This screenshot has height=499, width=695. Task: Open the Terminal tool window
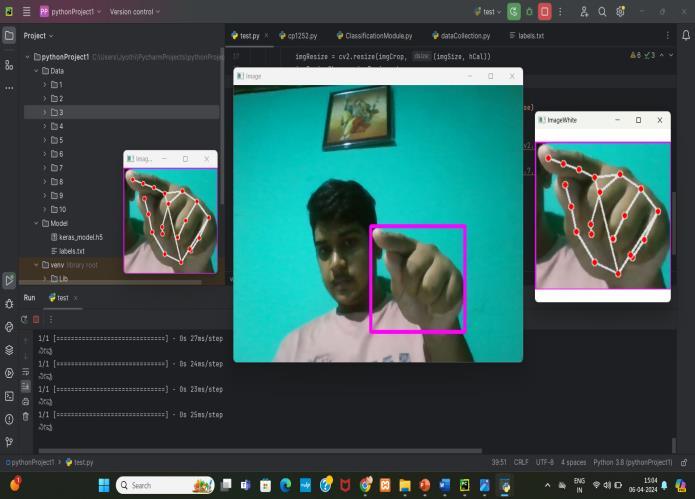tap(9, 396)
